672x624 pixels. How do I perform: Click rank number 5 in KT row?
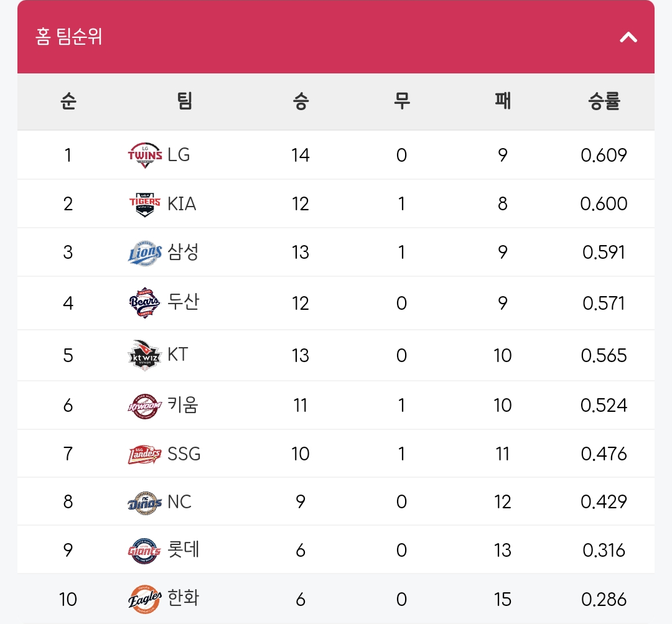click(x=68, y=356)
